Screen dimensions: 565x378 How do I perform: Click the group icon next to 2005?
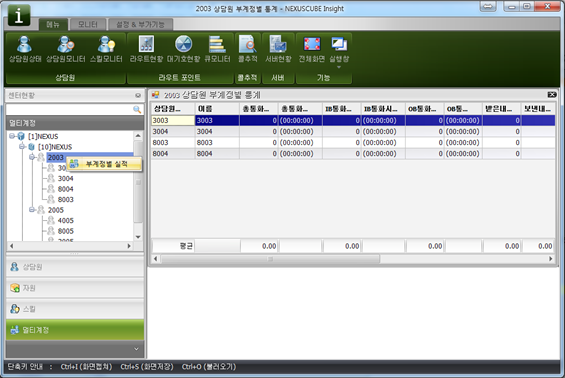41,210
